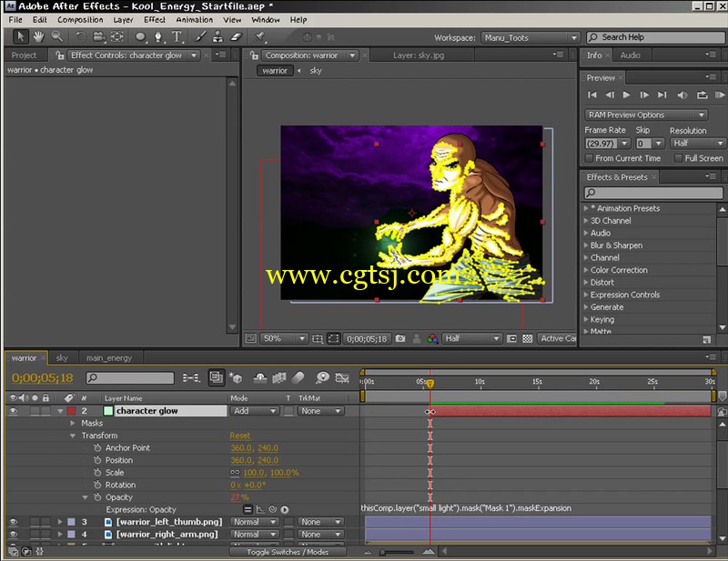
Task: Click Toggle Switches / Modes button
Action: (x=288, y=552)
